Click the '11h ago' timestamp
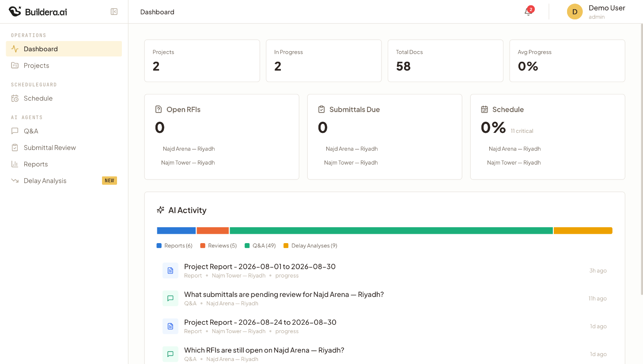Viewport: 643px width, 364px height. click(598, 298)
